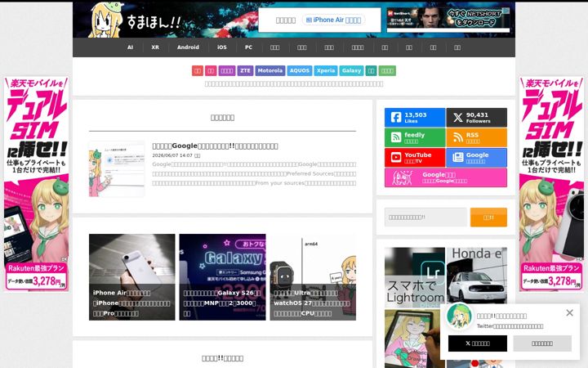Click the grey dismiss button in the popup
Screen dimensions: 588x368
(542, 343)
